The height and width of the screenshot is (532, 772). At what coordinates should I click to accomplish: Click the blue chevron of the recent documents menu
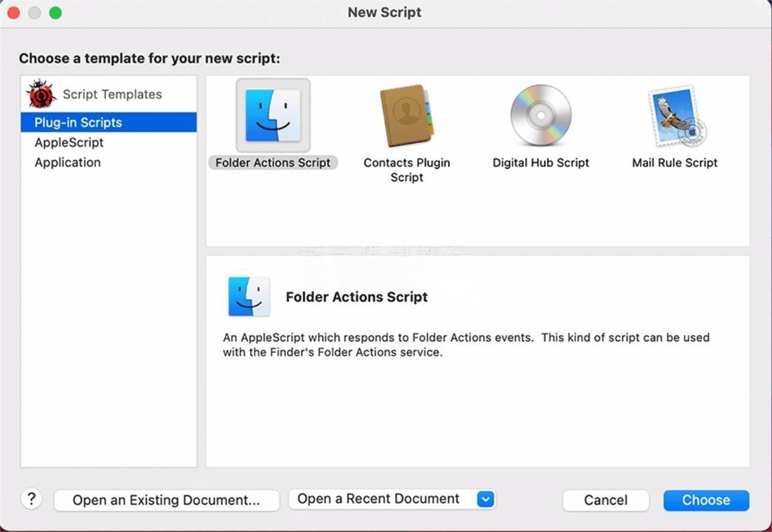click(x=485, y=499)
